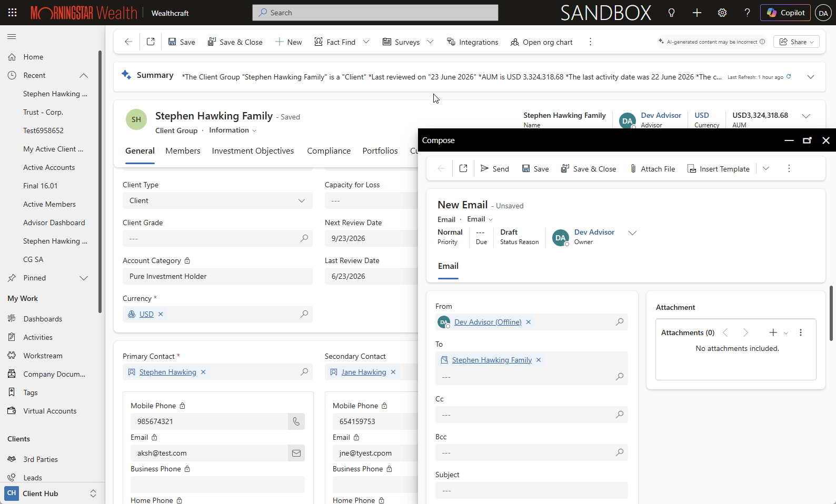Select the General tab
This screenshot has width=836, height=504.
point(140,151)
